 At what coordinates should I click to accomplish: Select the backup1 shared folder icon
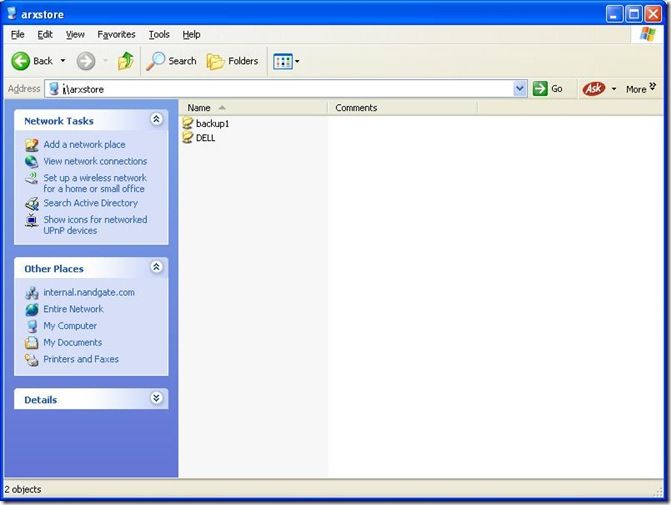pos(187,123)
